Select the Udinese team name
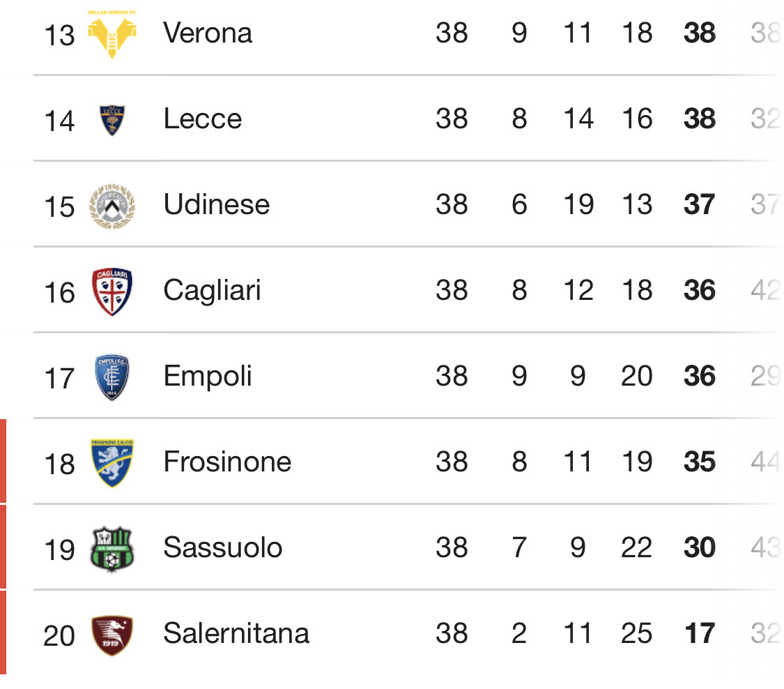This screenshot has width=784, height=689. [x=217, y=204]
